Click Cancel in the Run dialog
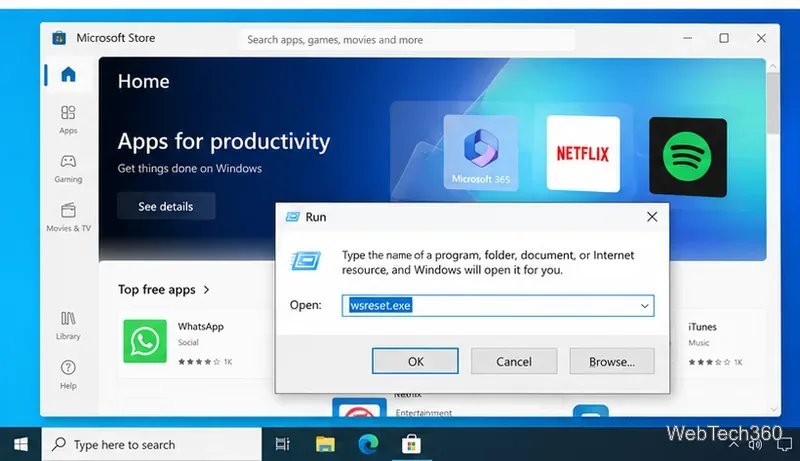 click(x=514, y=361)
